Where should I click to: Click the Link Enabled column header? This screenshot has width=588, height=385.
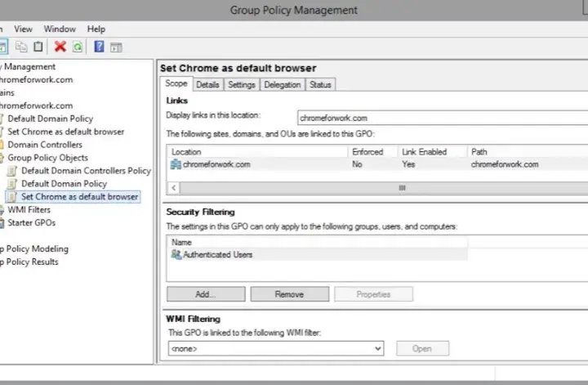click(433, 151)
